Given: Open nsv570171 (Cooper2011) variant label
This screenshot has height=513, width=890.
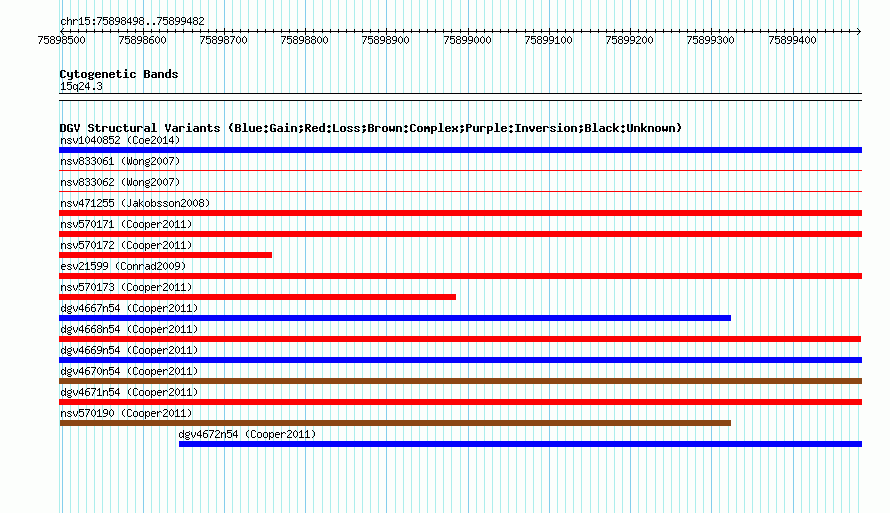Looking at the screenshot, I should click(x=126, y=224).
